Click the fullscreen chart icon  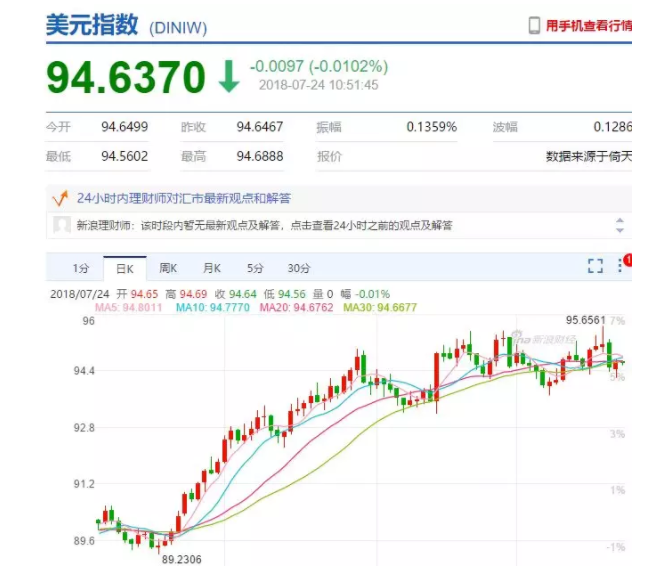click(595, 266)
